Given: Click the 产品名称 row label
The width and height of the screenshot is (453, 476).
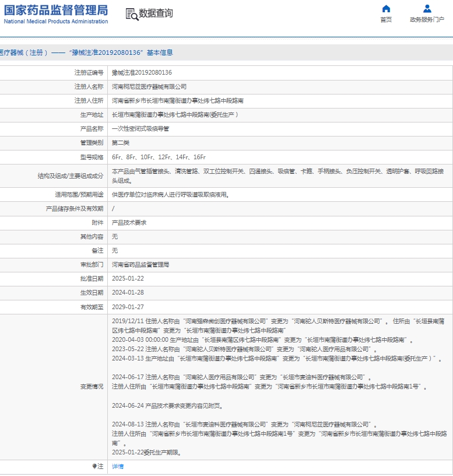Looking at the screenshot, I should pos(92,129).
